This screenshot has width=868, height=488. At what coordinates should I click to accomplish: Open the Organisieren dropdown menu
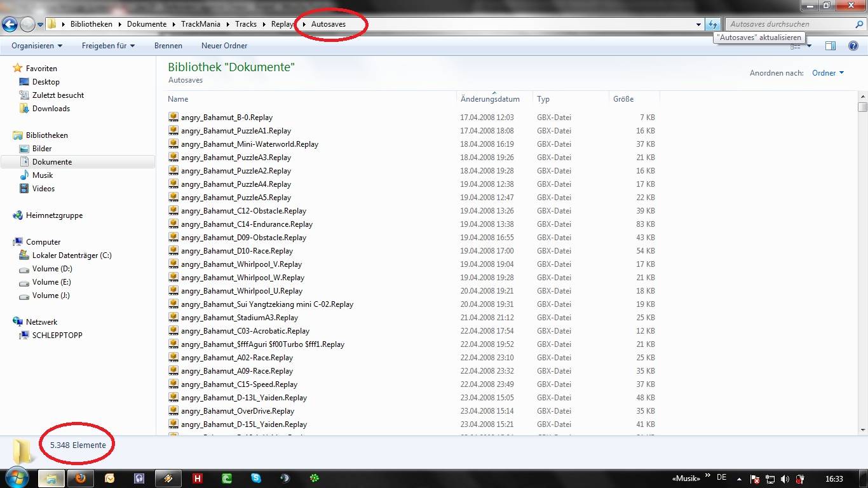click(x=37, y=46)
